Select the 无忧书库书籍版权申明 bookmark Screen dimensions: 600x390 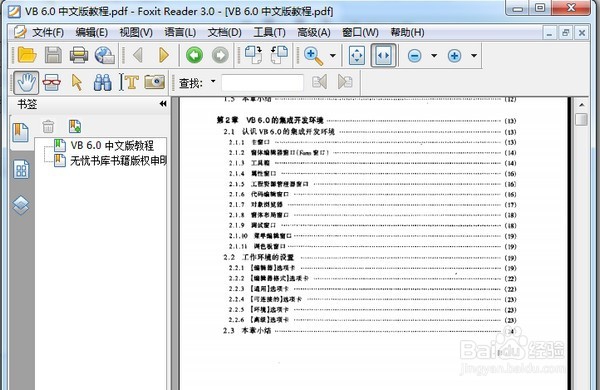(118, 161)
